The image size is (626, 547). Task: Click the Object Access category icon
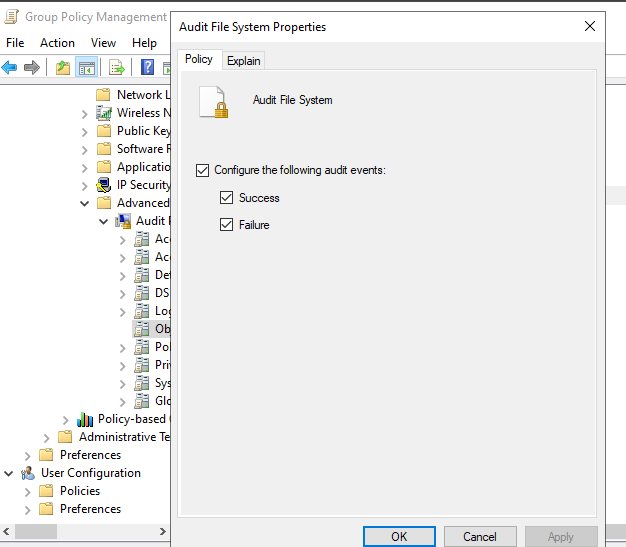(142, 329)
